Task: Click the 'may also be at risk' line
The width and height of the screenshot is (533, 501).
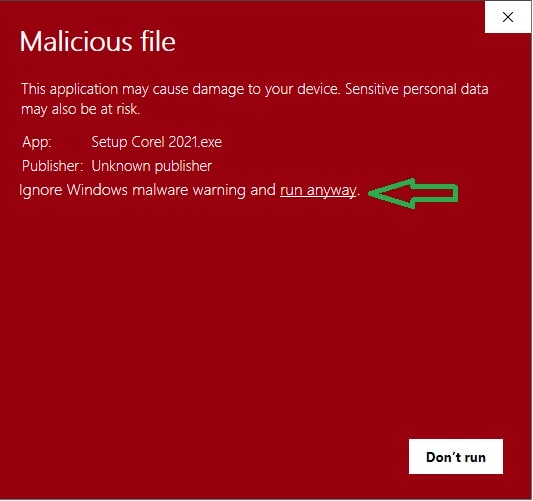Action: [x=81, y=109]
